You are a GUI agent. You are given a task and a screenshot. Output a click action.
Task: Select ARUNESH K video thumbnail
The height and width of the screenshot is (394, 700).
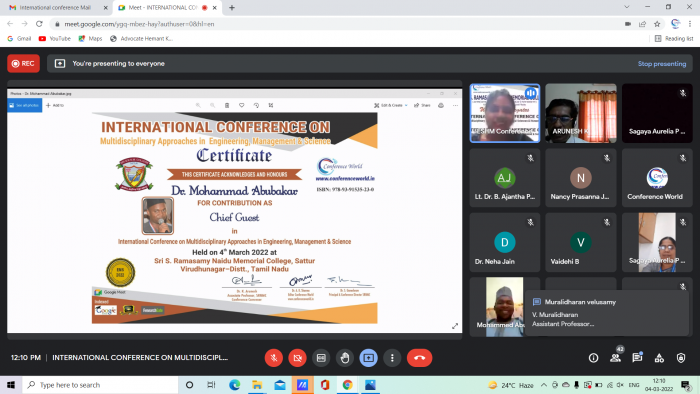pyautogui.click(x=581, y=113)
